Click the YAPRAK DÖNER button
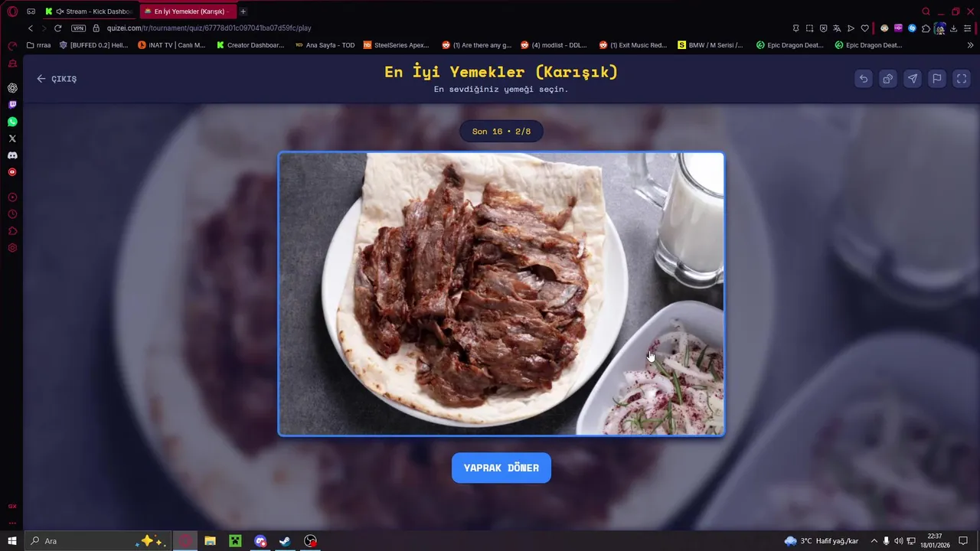 (501, 468)
